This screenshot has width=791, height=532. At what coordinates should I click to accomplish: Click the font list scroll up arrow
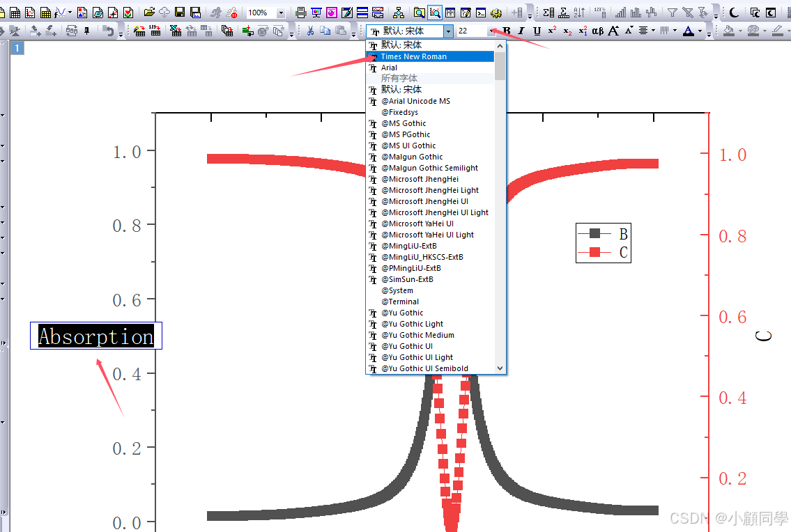[x=500, y=46]
